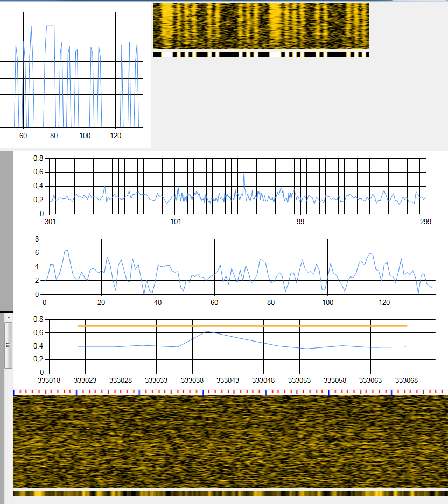
Task: Click the black-and-white decoded bit strip
Action: coord(261,54)
